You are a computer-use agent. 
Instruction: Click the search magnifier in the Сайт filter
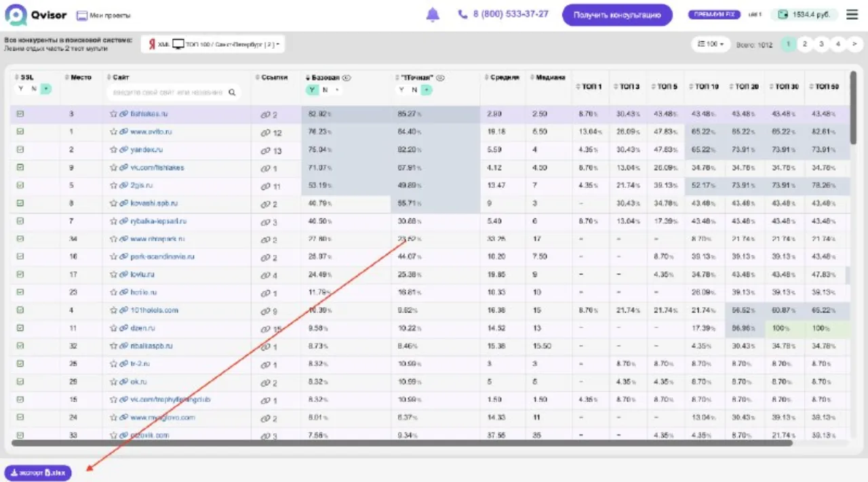tap(232, 92)
